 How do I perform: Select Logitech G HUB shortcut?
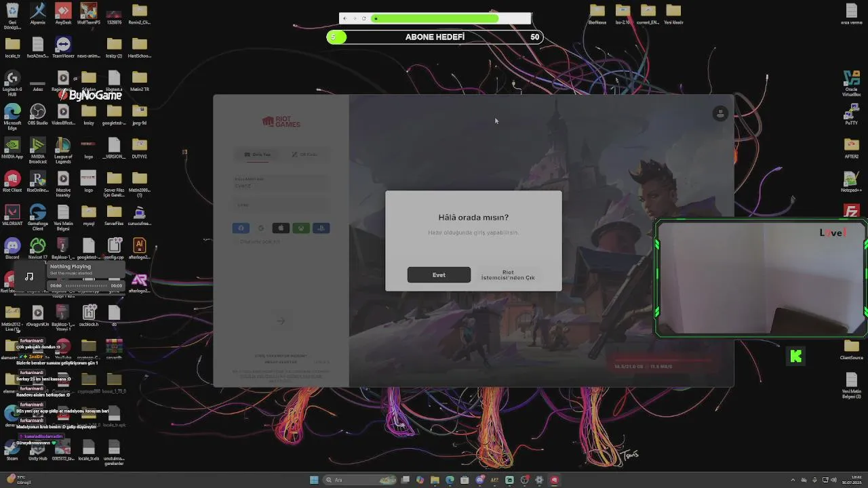pos(12,83)
